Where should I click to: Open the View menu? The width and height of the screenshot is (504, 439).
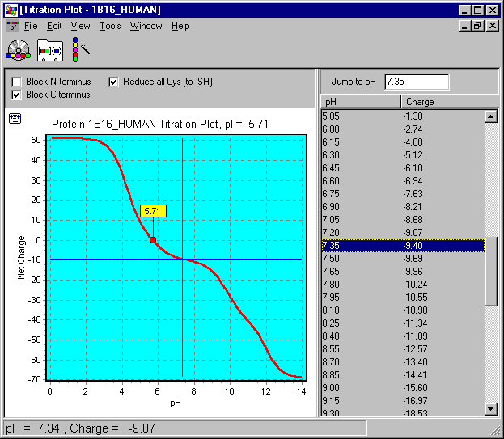80,26
